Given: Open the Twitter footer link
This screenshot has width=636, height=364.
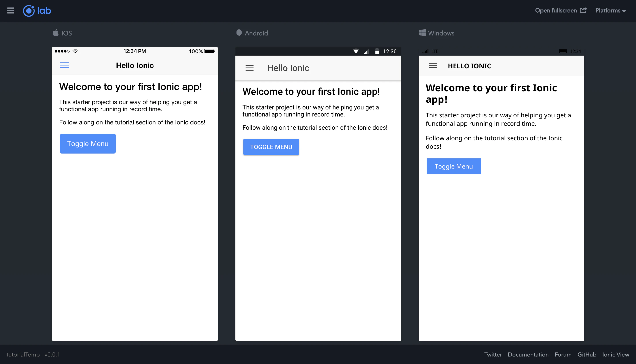Looking at the screenshot, I should point(493,355).
